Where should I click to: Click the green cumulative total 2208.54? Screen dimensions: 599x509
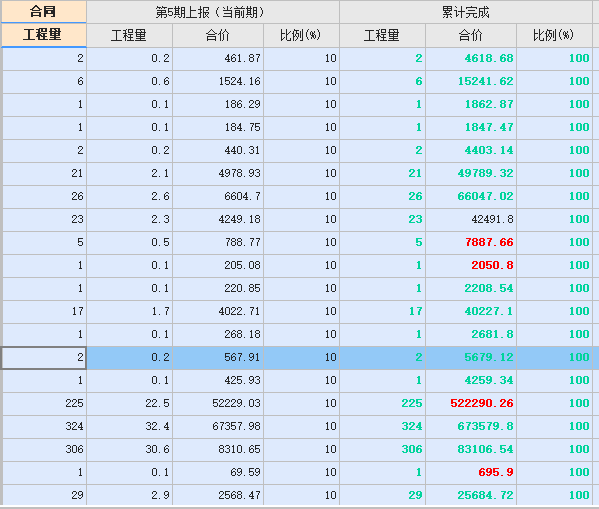click(471, 288)
